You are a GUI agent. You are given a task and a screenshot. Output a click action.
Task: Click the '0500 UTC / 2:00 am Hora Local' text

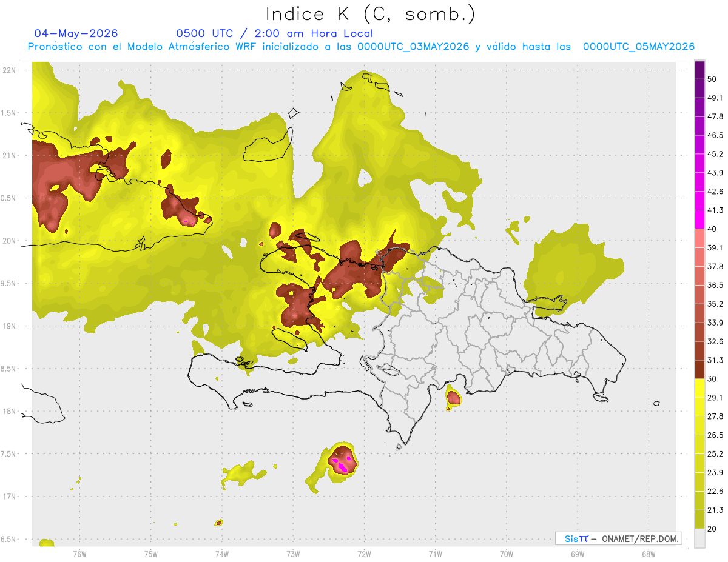pos(274,33)
